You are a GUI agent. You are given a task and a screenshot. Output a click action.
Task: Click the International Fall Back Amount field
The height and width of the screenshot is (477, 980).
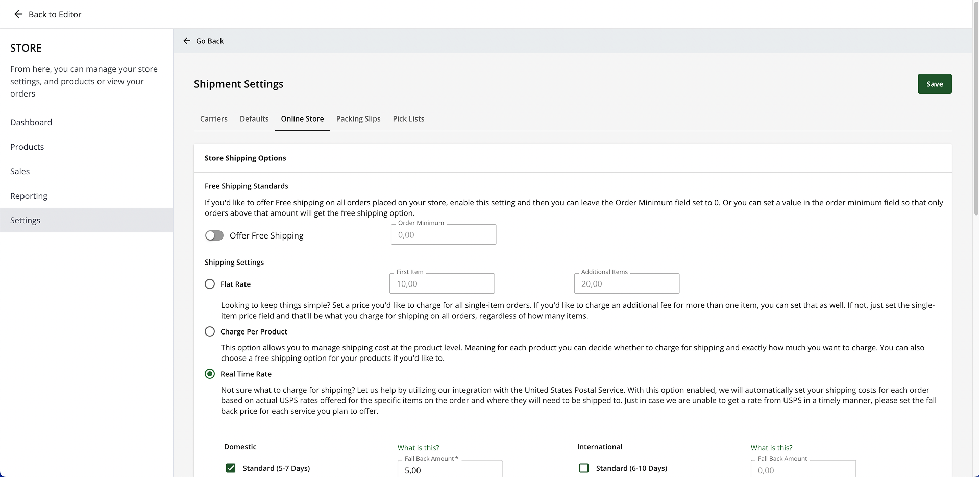click(x=803, y=469)
